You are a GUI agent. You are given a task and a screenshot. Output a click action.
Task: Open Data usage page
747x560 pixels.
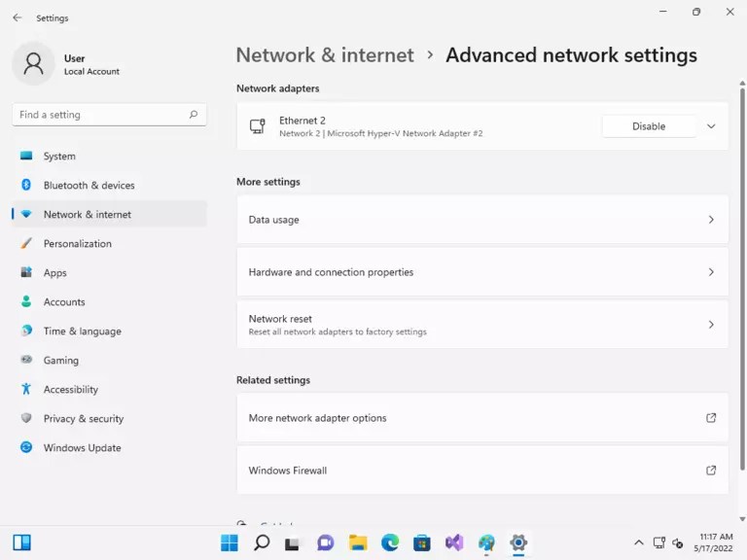tap(482, 220)
